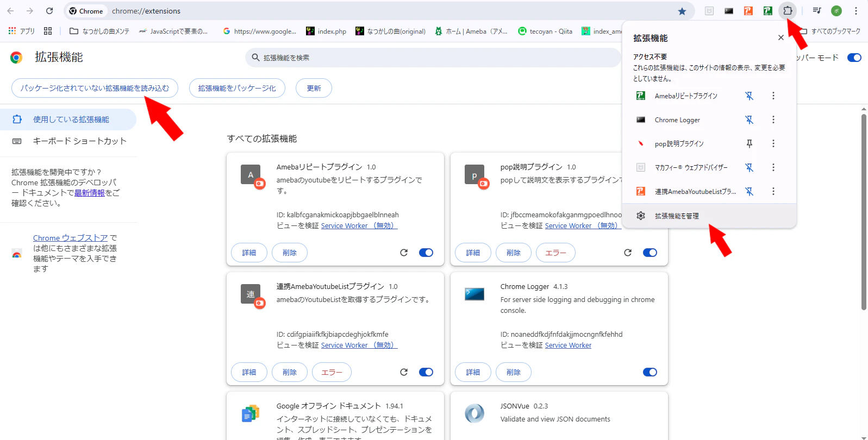Open the media control icon in the toolbar
Image resolution: width=868 pixels, height=440 pixels.
click(x=817, y=10)
